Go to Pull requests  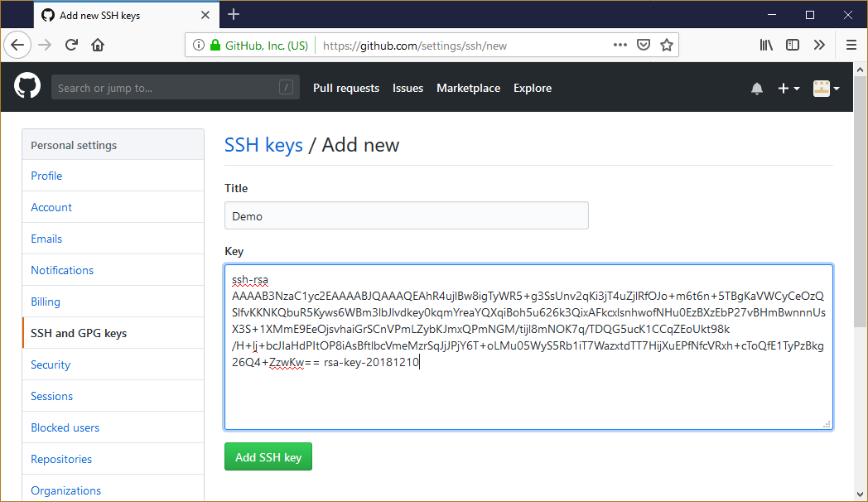pyautogui.click(x=346, y=88)
